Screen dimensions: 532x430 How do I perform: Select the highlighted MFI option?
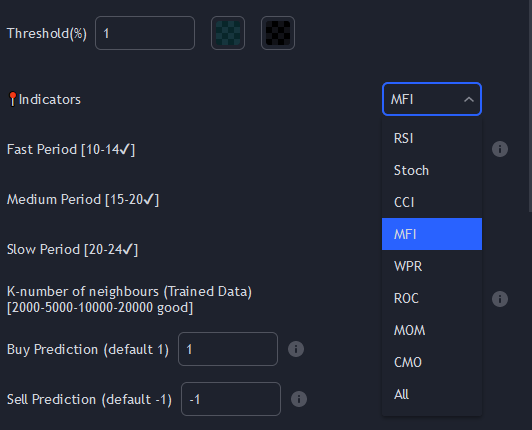pos(432,234)
